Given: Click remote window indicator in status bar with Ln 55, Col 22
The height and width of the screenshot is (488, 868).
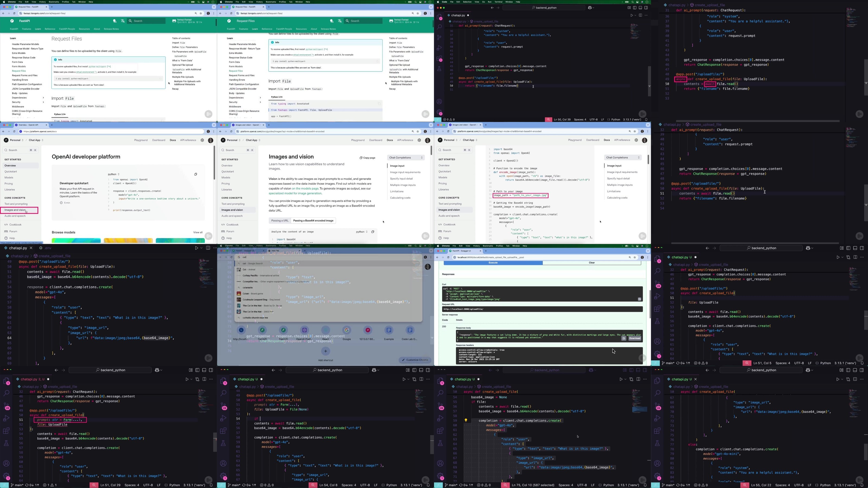Looking at the screenshot, I should (655, 485).
